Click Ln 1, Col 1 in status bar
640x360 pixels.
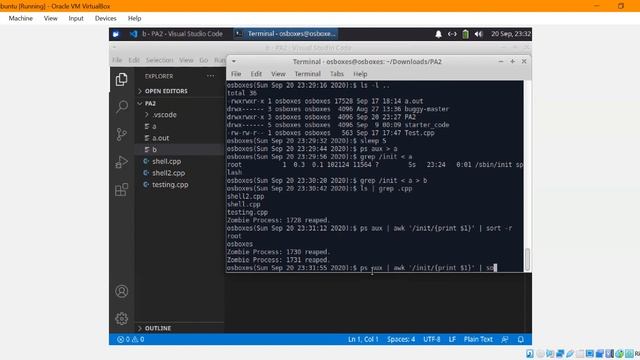pyautogui.click(x=363, y=339)
